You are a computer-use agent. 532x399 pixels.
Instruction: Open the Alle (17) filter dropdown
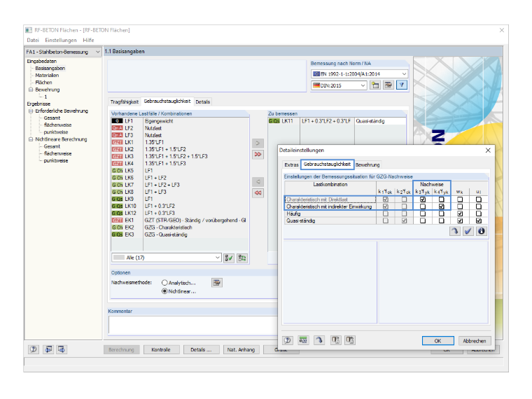(x=218, y=258)
